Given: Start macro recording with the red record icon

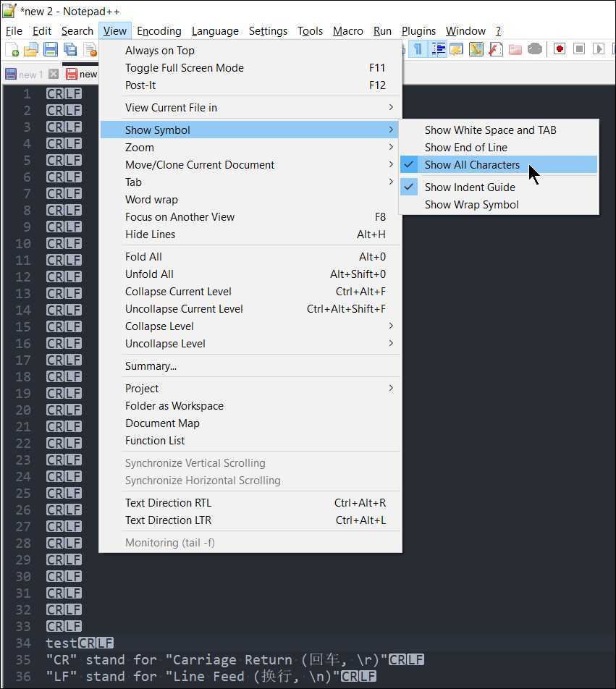Looking at the screenshot, I should tap(560, 49).
